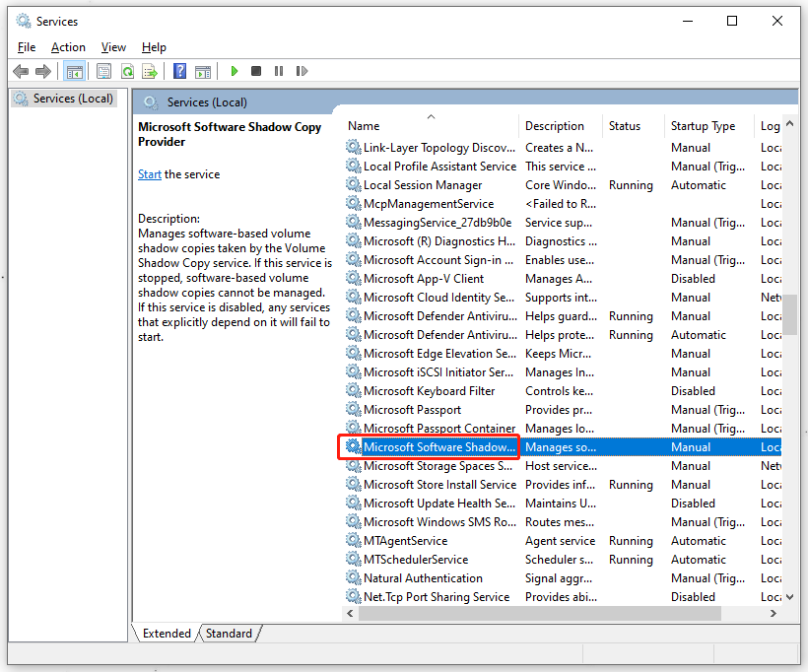Image resolution: width=808 pixels, height=672 pixels.
Task: Click the green Start Service icon
Action: tap(235, 71)
